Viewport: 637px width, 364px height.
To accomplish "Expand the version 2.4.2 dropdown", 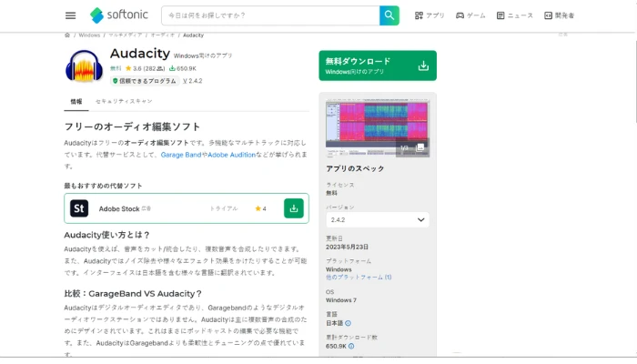I will pyautogui.click(x=378, y=220).
